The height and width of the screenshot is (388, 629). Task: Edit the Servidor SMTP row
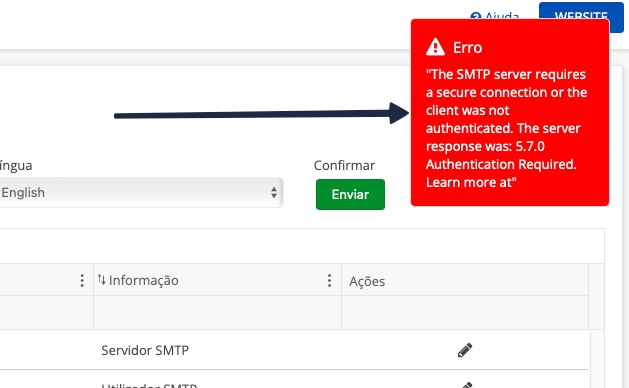(x=465, y=350)
